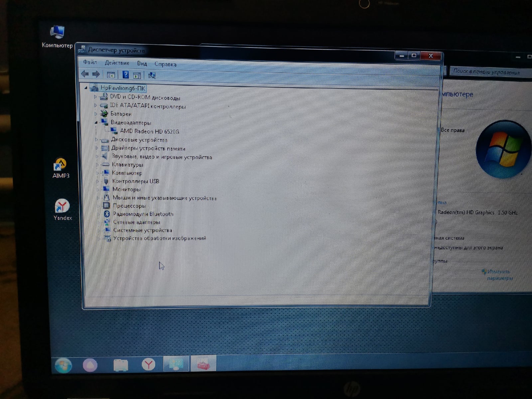Collapse the Видеоадаптеры category arrow

(x=96, y=122)
